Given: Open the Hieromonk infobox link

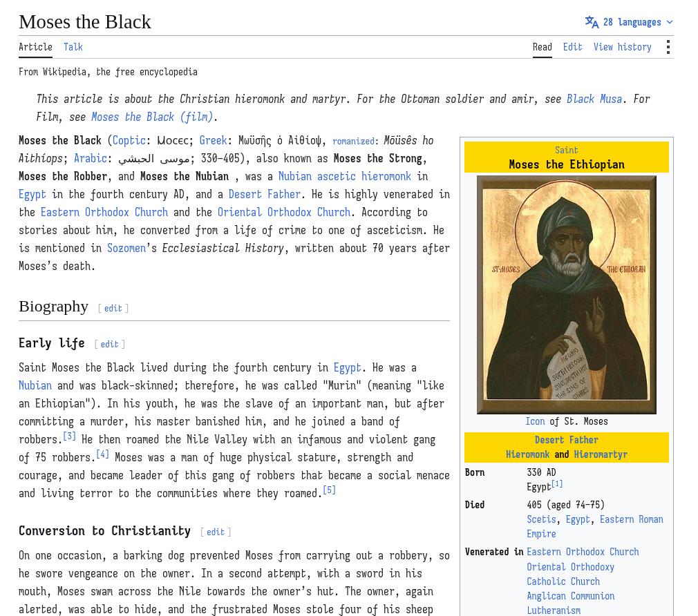Looking at the screenshot, I should point(527,454).
